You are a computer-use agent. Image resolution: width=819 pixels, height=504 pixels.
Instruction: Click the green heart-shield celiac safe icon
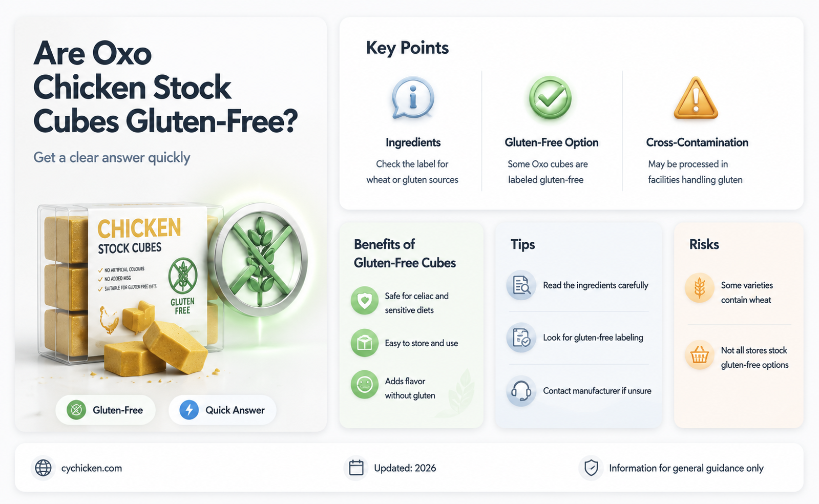coord(365,301)
